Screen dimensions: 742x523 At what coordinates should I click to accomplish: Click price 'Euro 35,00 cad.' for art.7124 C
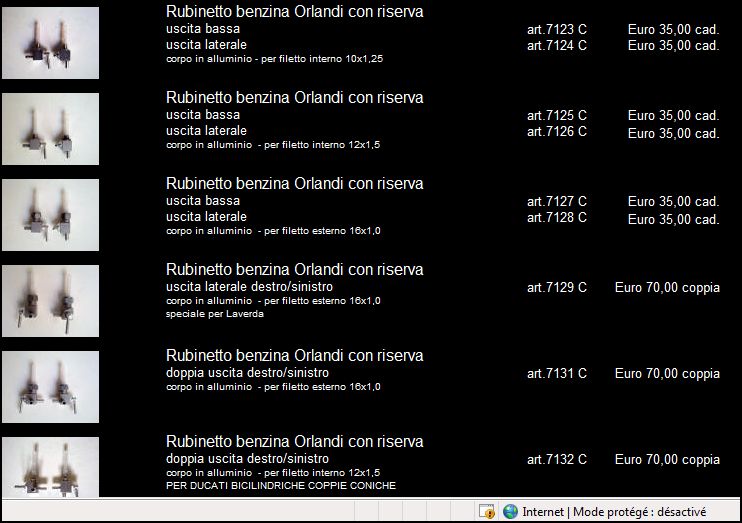(x=673, y=45)
